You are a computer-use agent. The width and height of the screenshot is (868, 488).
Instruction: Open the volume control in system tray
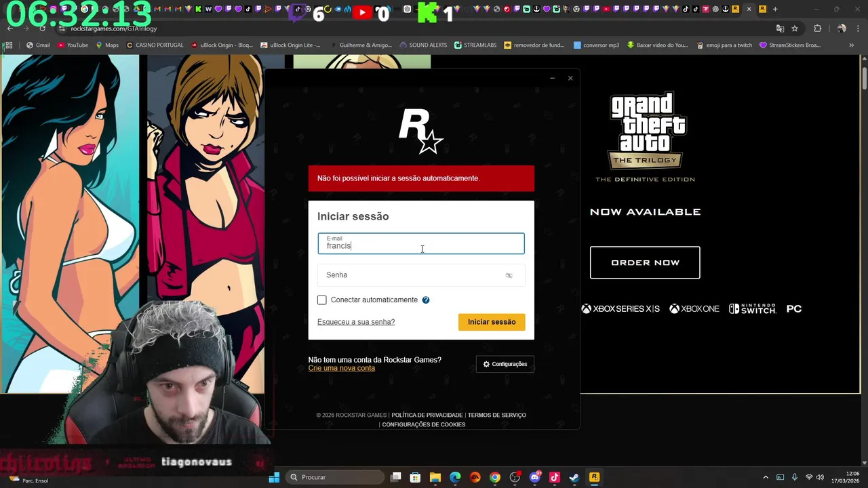tap(820, 477)
